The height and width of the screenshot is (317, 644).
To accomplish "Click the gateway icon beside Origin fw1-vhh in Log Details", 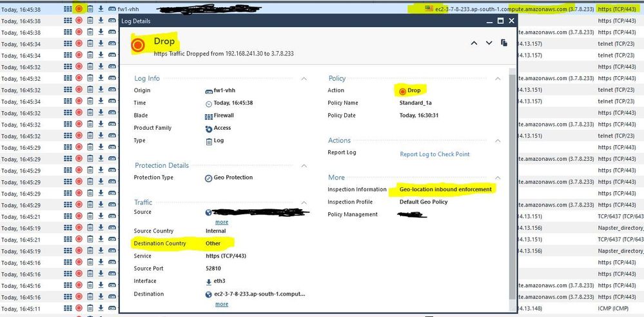I will [x=209, y=91].
